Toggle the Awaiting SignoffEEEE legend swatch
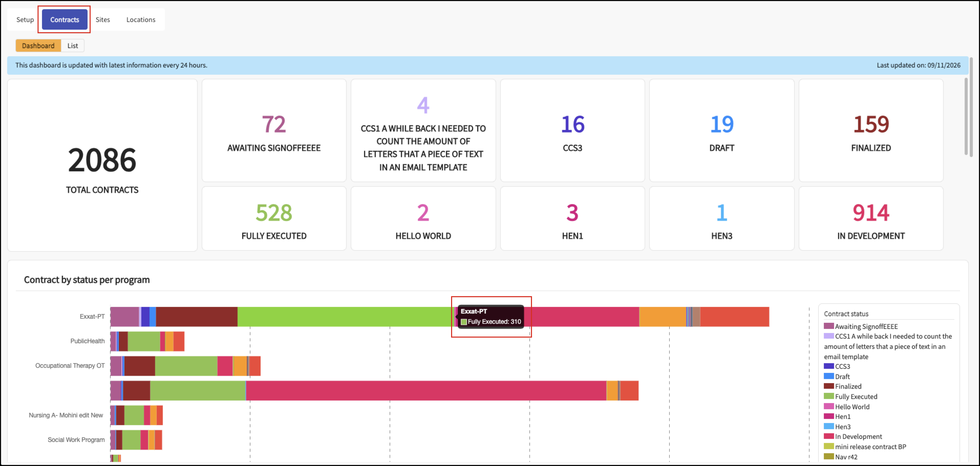Screen dimensions: 980x466 (x=829, y=326)
